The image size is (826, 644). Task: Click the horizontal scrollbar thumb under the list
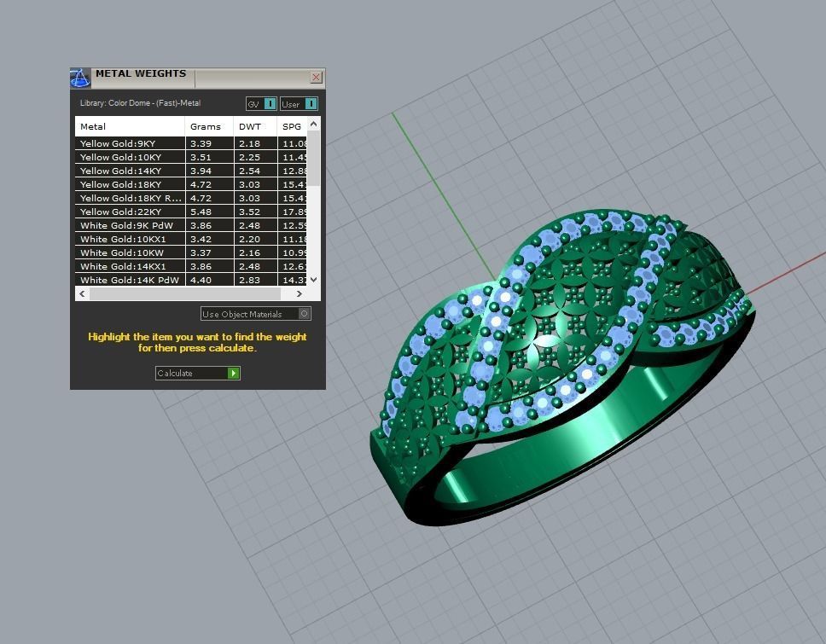[x=184, y=293]
